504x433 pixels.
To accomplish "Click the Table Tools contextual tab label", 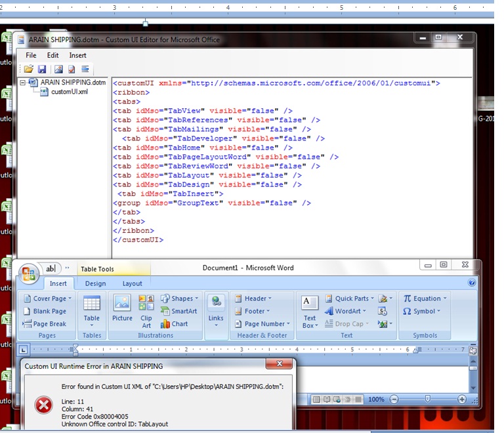I will (x=97, y=269).
